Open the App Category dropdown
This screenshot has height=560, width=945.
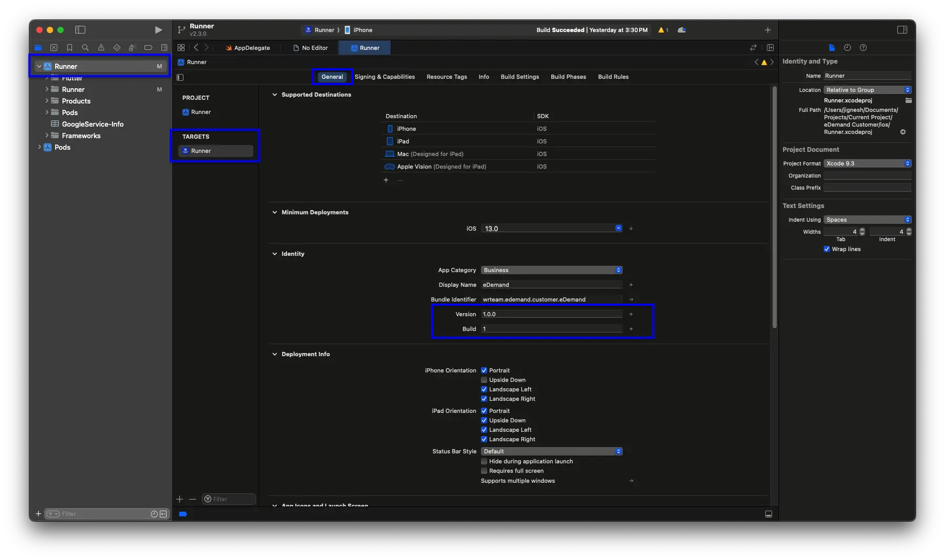[551, 270]
